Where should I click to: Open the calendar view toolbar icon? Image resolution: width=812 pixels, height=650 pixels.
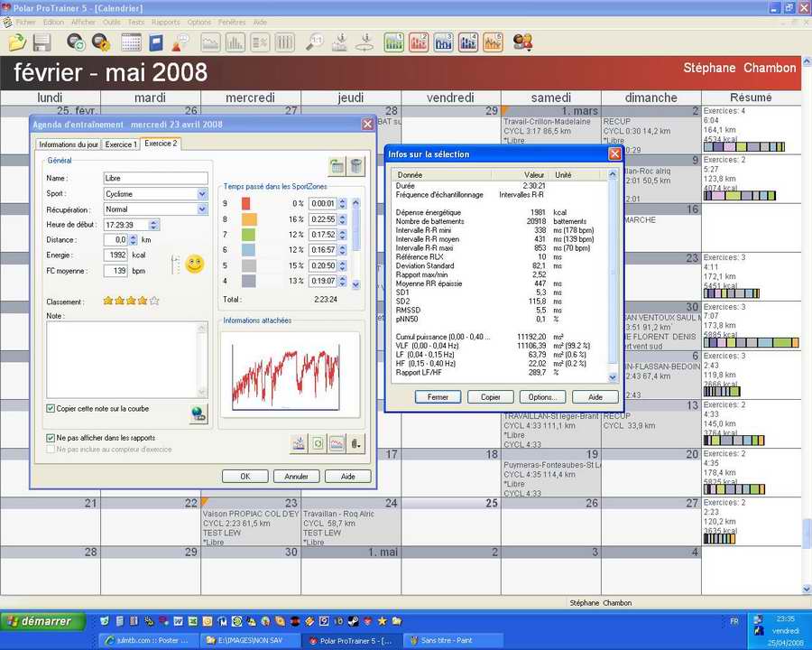pos(131,42)
